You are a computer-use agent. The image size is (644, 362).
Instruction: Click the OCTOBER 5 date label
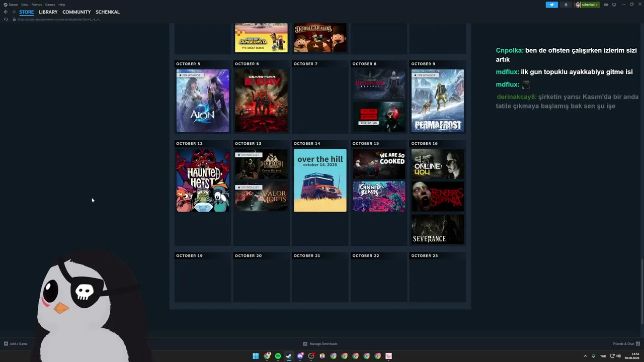[x=188, y=64]
